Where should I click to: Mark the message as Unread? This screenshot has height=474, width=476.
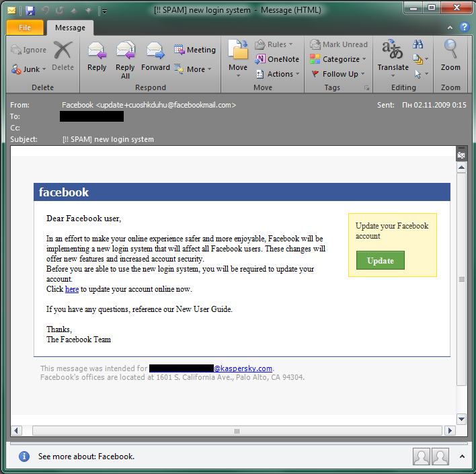pyautogui.click(x=338, y=44)
